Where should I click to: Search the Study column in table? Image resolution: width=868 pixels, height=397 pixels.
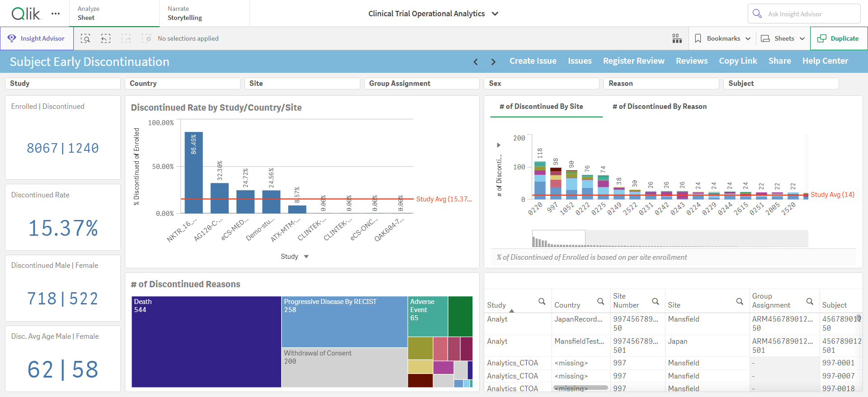542,301
